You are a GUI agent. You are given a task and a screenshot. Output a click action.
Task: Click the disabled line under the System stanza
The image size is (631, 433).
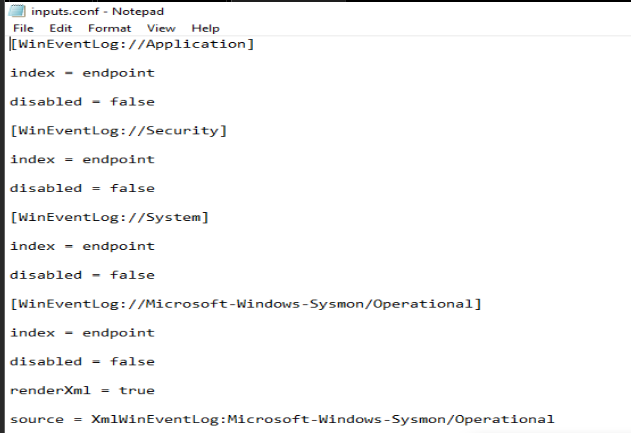coord(82,275)
